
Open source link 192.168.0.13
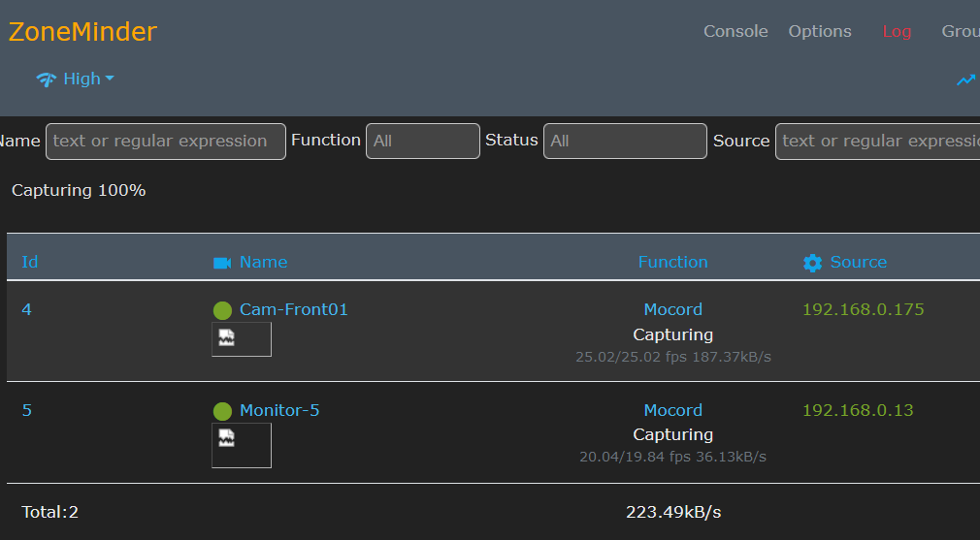(x=858, y=410)
